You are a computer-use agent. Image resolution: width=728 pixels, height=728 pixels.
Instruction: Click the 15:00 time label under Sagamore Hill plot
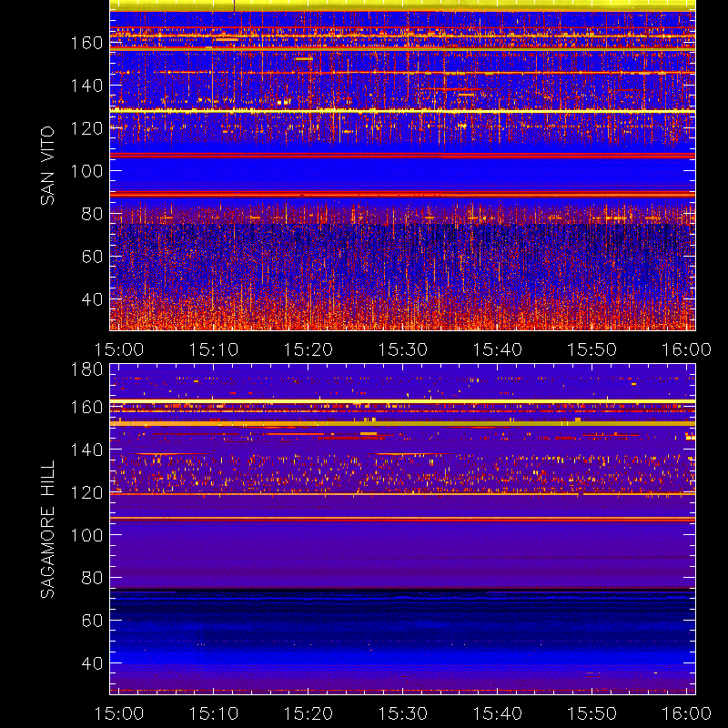119,713
